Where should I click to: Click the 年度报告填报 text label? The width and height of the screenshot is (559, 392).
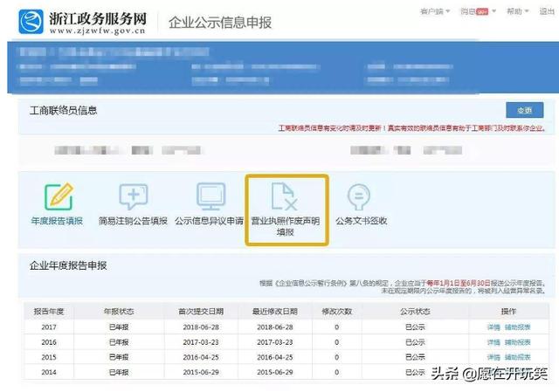58,222
